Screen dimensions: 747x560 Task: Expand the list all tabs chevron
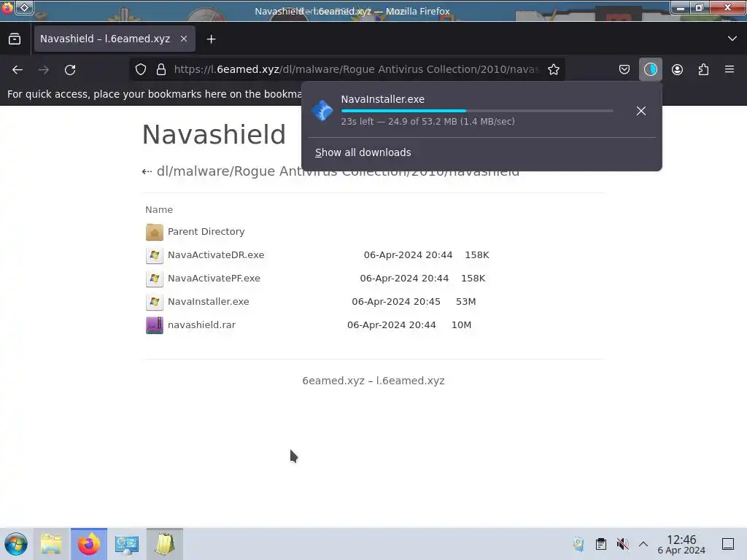(732, 39)
